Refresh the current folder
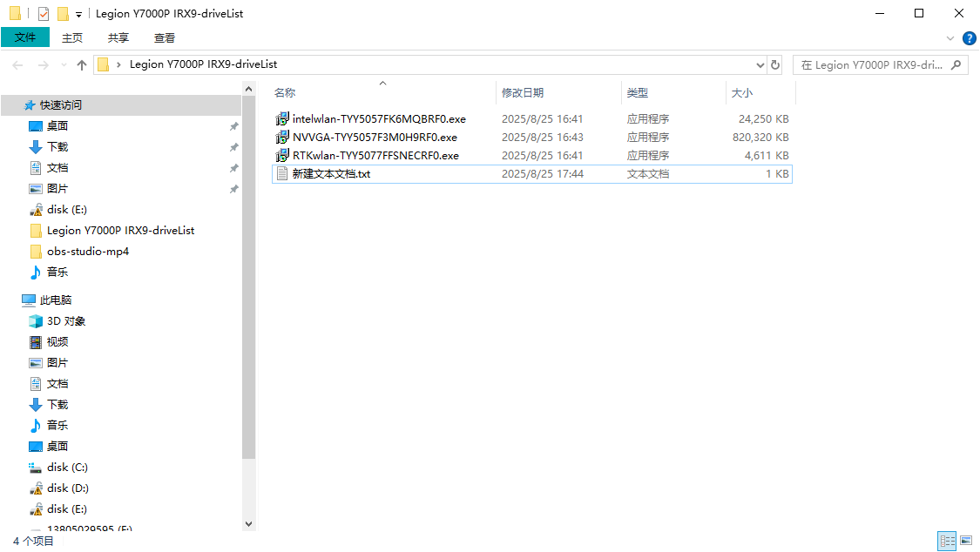The height and width of the screenshot is (552, 980). [x=775, y=65]
